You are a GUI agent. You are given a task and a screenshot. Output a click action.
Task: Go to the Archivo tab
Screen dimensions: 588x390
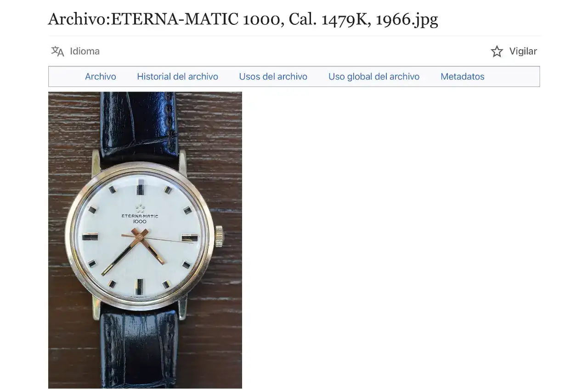coord(101,76)
